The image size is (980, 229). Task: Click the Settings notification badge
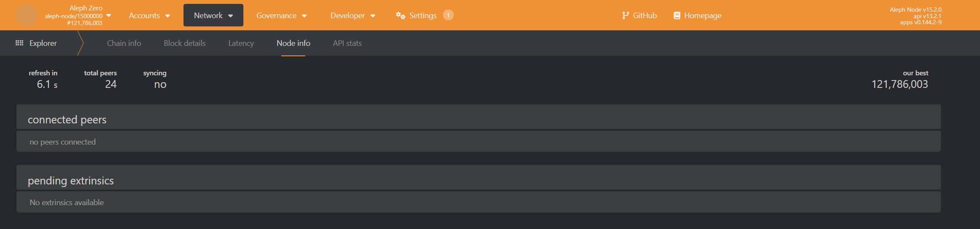pyautogui.click(x=448, y=15)
